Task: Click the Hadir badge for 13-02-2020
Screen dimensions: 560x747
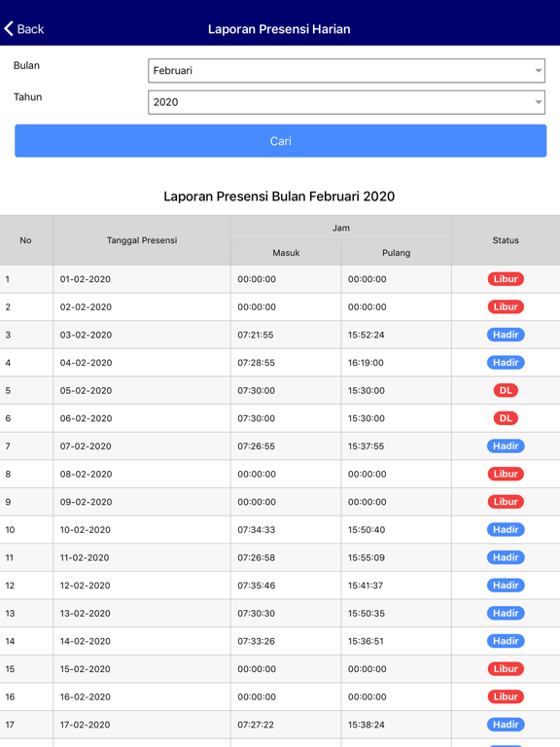Action: pos(506,613)
